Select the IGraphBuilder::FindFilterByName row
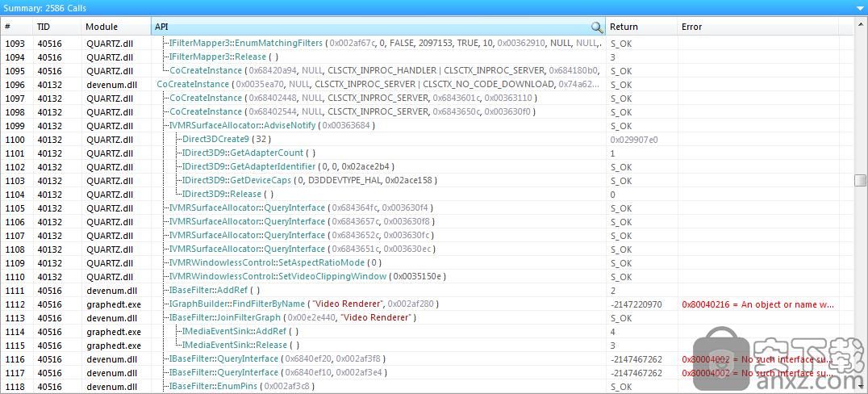The image size is (868, 394). pos(236,304)
